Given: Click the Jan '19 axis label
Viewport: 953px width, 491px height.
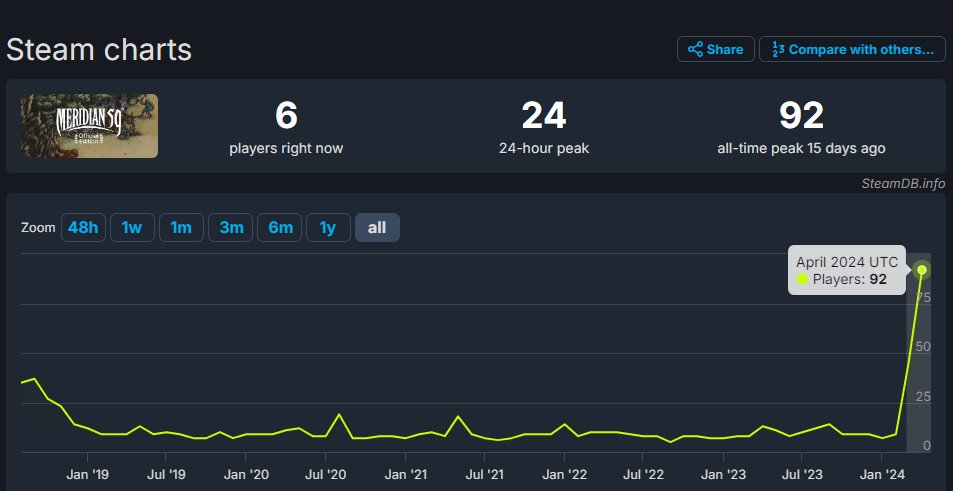Looking at the screenshot, I should pos(88,474).
